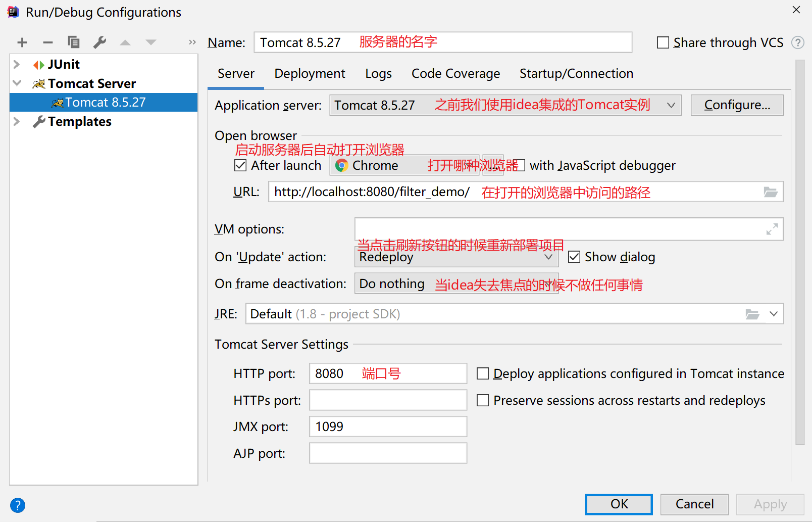This screenshot has height=522, width=812.
Task: Click the HTTPs port field
Action: coord(388,400)
